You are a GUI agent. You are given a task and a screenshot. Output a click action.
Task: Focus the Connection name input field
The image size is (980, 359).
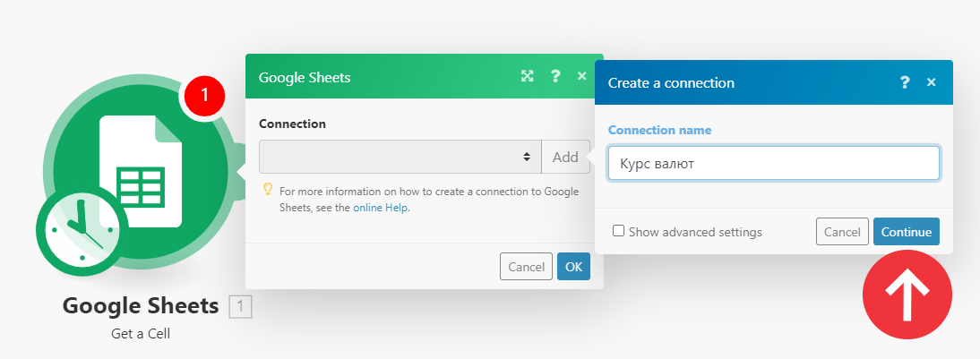point(774,164)
